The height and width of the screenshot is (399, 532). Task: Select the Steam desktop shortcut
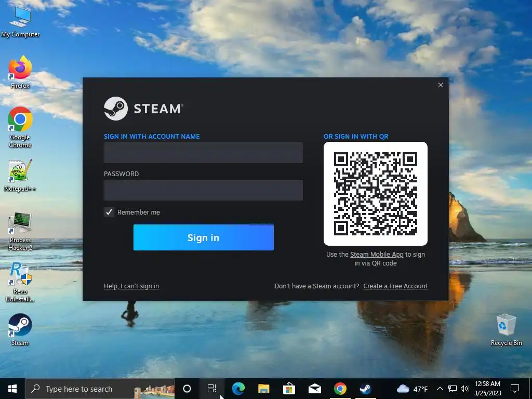(20, 329)
